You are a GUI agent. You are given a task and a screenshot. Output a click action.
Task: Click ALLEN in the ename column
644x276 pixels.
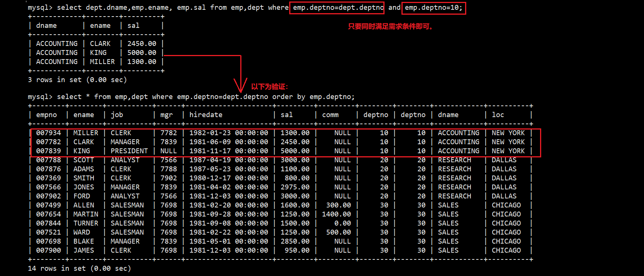pyautogui.click(x=84, y=205)
